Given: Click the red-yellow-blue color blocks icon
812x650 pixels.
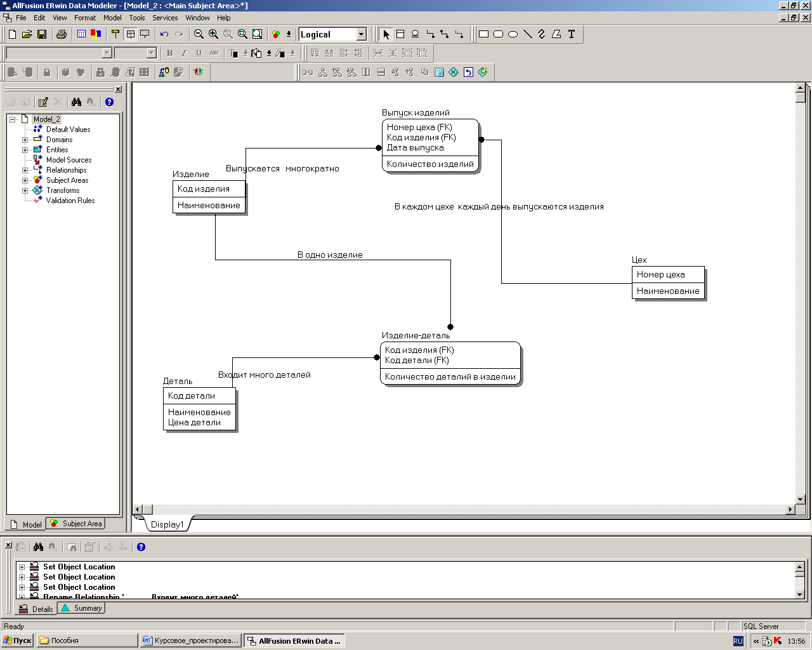Looking at the screenshot, I should tap(96, 34).
